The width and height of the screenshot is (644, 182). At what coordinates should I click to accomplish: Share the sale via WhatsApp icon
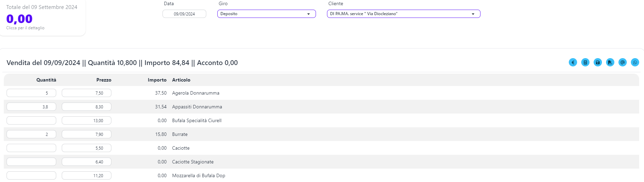coord(635,62)
